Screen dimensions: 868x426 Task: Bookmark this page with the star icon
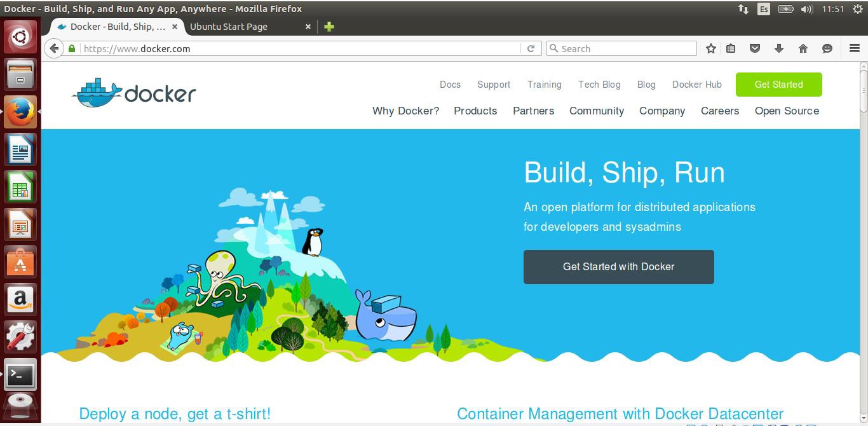(711, 48)
